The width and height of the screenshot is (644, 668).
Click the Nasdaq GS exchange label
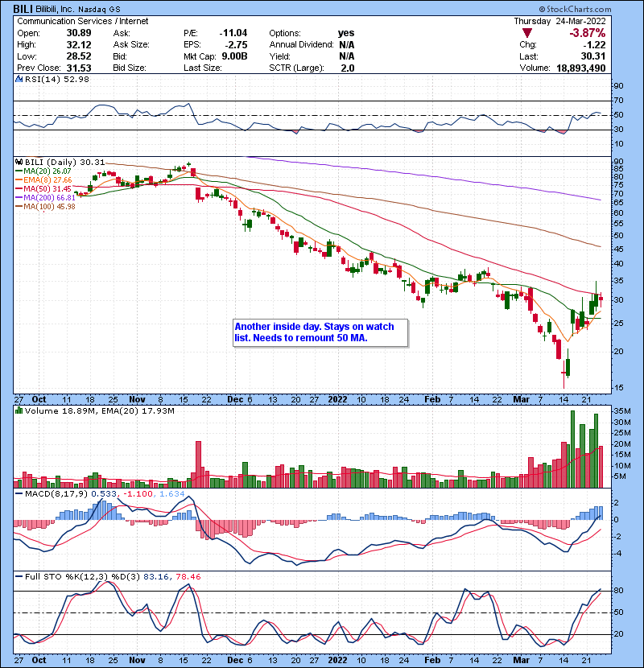[x=99, y=9]
